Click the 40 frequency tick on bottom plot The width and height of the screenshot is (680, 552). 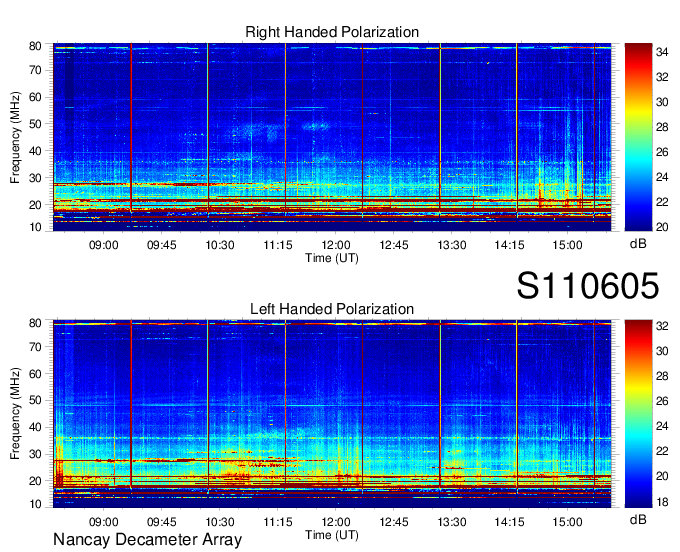pos(35,428)
